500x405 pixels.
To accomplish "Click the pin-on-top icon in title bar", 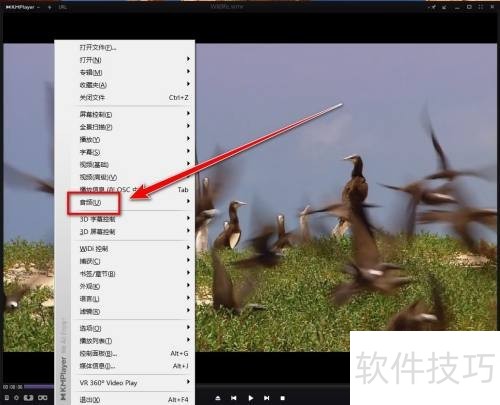I will coord(433,7).
